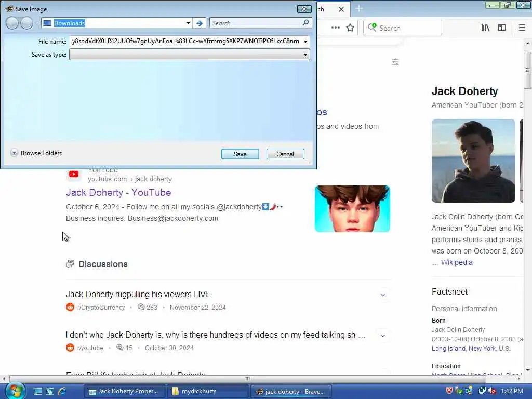Open the Long Island link

448,349
